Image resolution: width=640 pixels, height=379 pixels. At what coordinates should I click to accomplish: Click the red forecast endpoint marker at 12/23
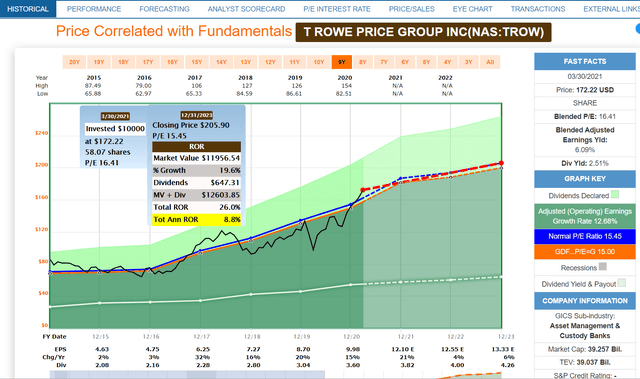[x=501, y=163]
